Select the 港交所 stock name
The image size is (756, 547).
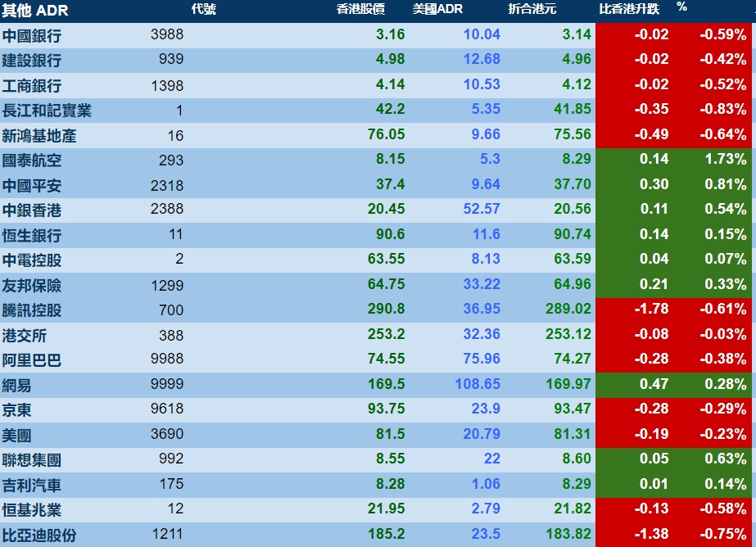tap(24, 336)
